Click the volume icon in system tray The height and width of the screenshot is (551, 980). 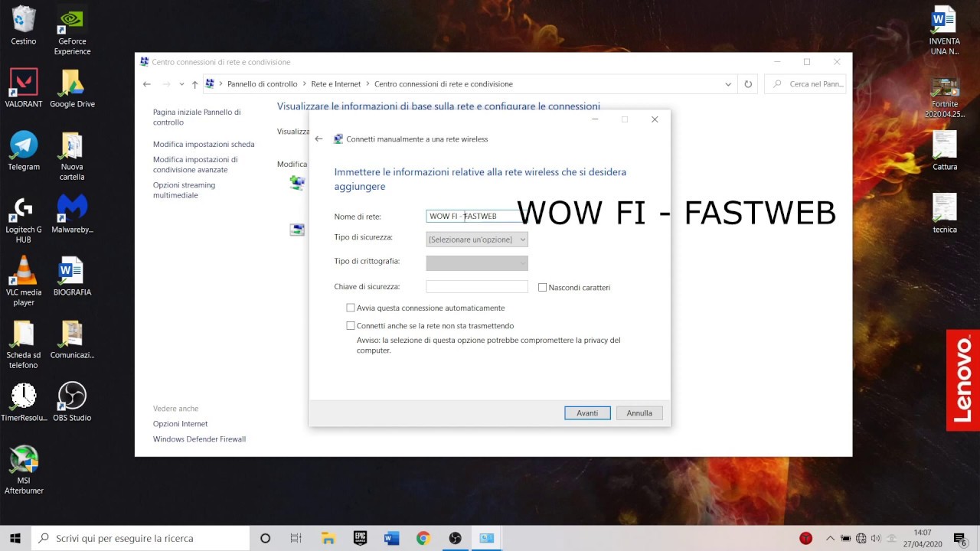pos(876,538)
